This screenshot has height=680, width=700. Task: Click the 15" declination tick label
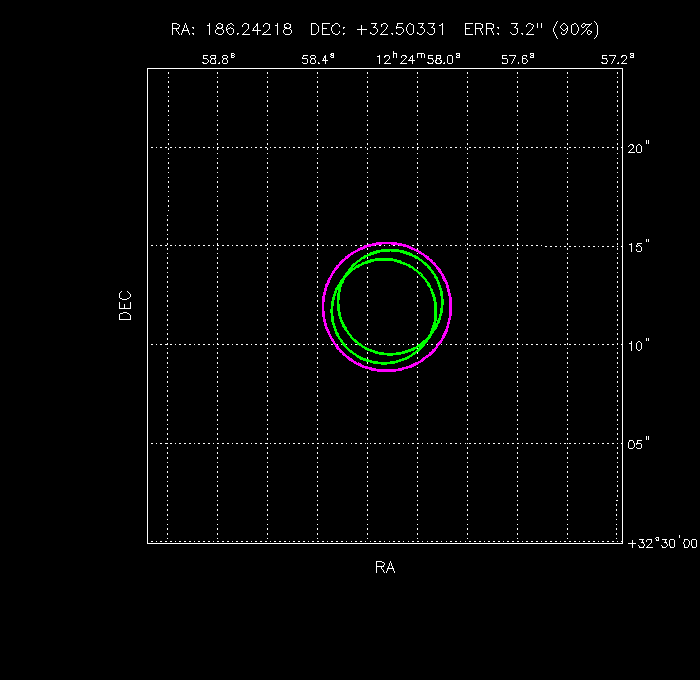click(639, 246)
